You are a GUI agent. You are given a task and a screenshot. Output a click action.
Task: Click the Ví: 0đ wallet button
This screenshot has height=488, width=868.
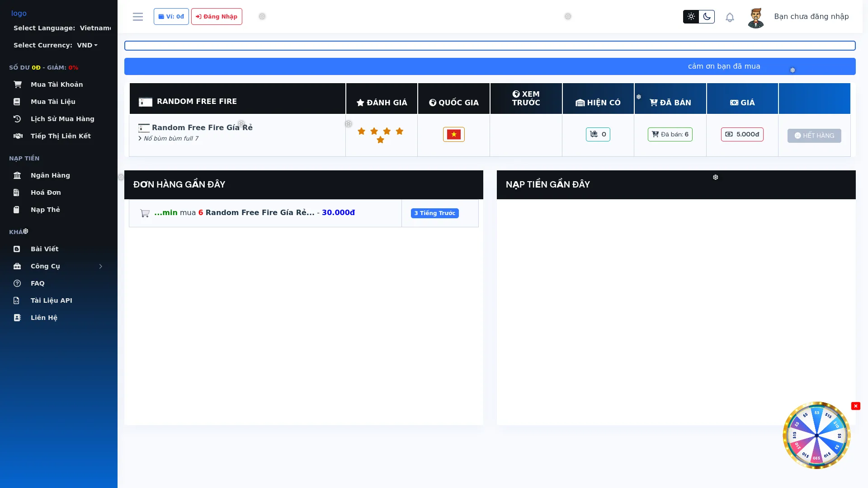[171, 17]
